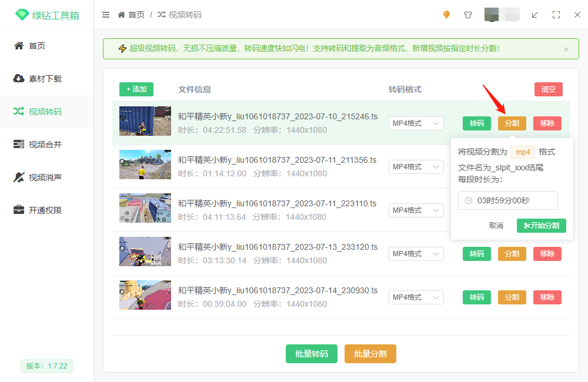The image size is (588, 382).
Task: Click the lightbulb tips icon
Action: pyautogui.click(x=446, y=15)
